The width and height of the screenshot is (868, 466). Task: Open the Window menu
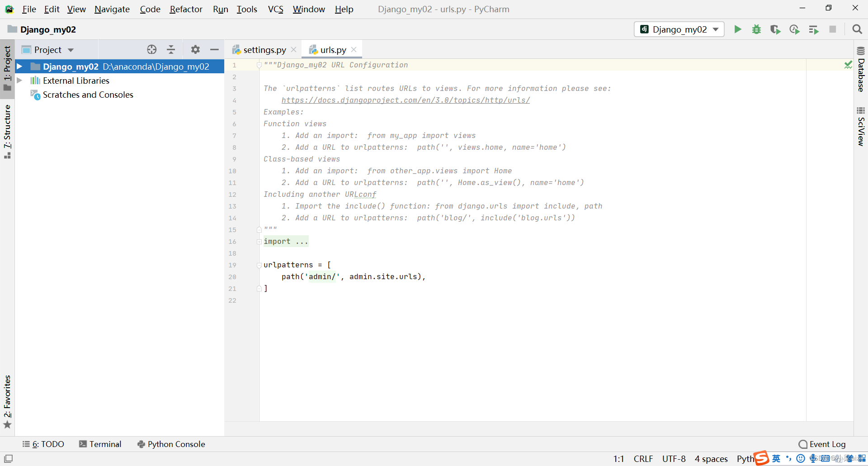pos(309,9)
